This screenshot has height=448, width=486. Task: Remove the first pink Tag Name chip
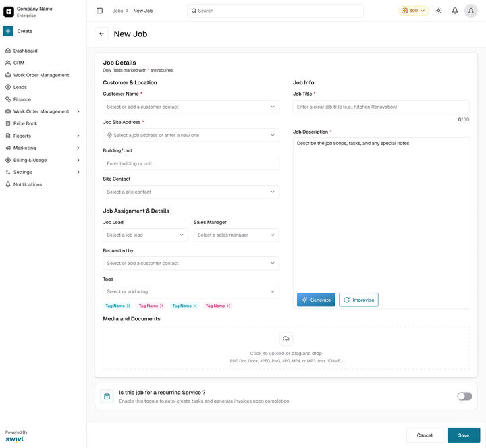(161, 306)
